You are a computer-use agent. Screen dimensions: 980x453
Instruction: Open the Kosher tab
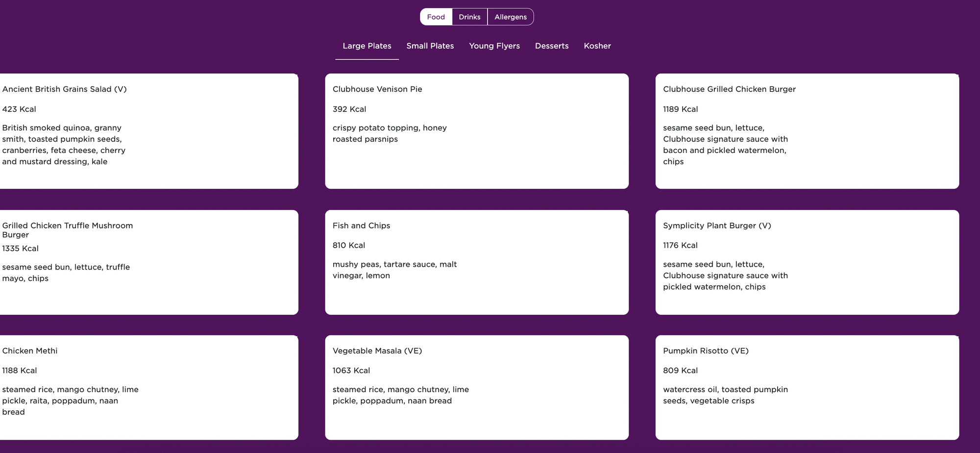(597, 46)
